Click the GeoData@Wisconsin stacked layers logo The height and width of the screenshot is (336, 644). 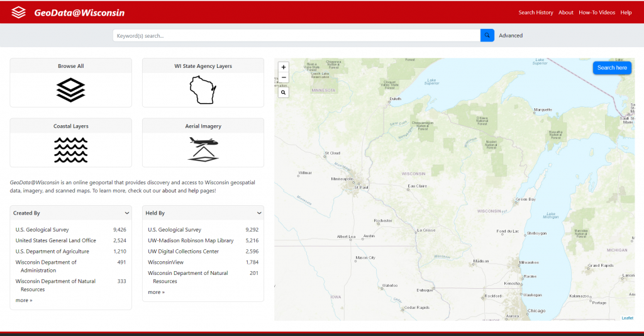[18, 13]
